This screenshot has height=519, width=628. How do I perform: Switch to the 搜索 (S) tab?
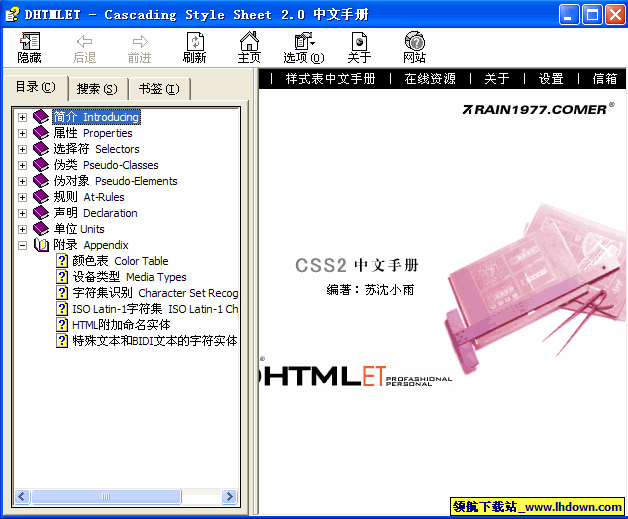(97, 89)
